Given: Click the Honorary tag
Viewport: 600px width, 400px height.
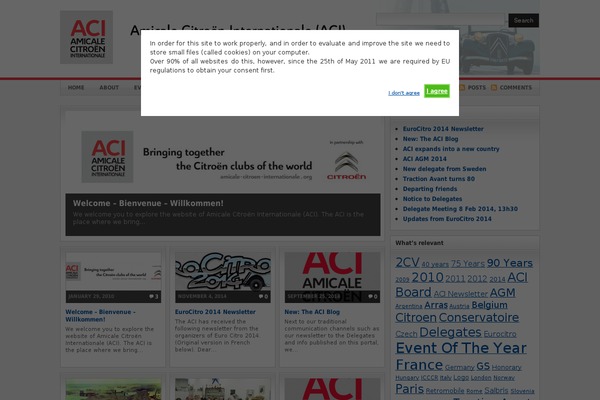Looking at the screenshot, I should tap(506, 367).
